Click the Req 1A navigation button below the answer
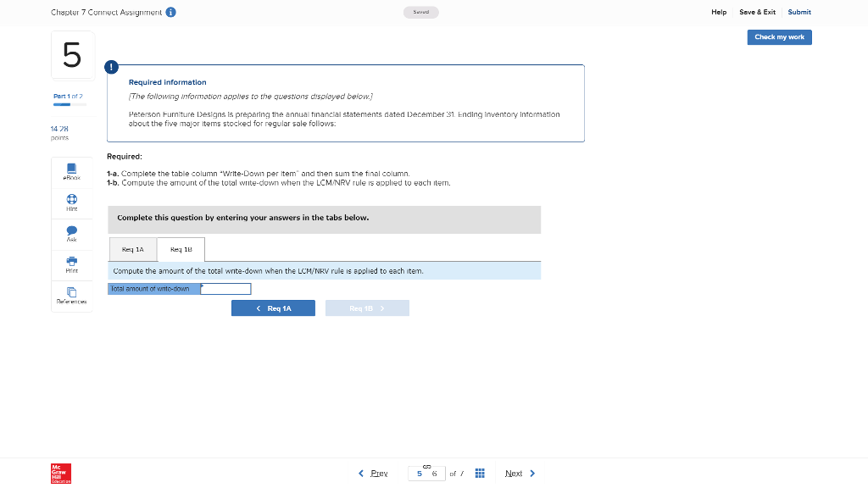The width and height of the screenshot is (868, 488). click(273, 308)
